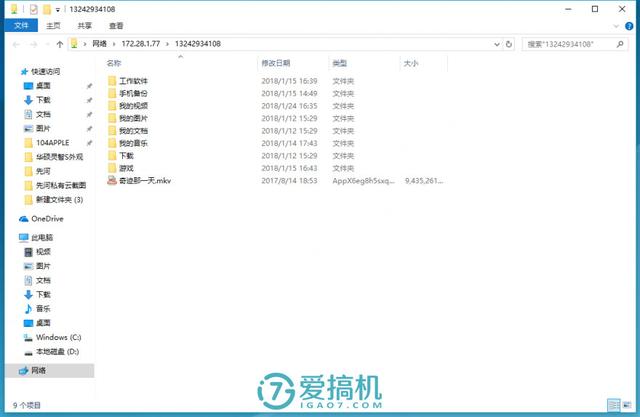The image size is (640, 417).
Task: Open 先河私有云截图 folder in sidebar
Action: (x=55, y=185)
